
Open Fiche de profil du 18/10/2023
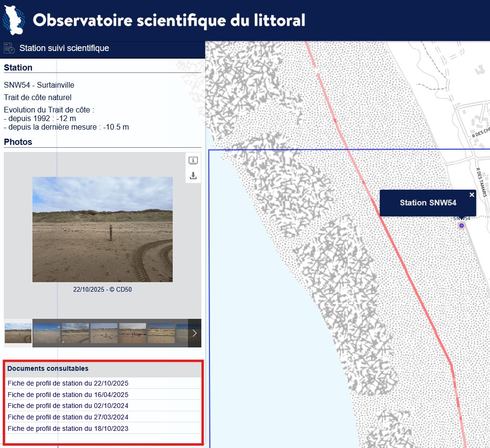[68, 428]
